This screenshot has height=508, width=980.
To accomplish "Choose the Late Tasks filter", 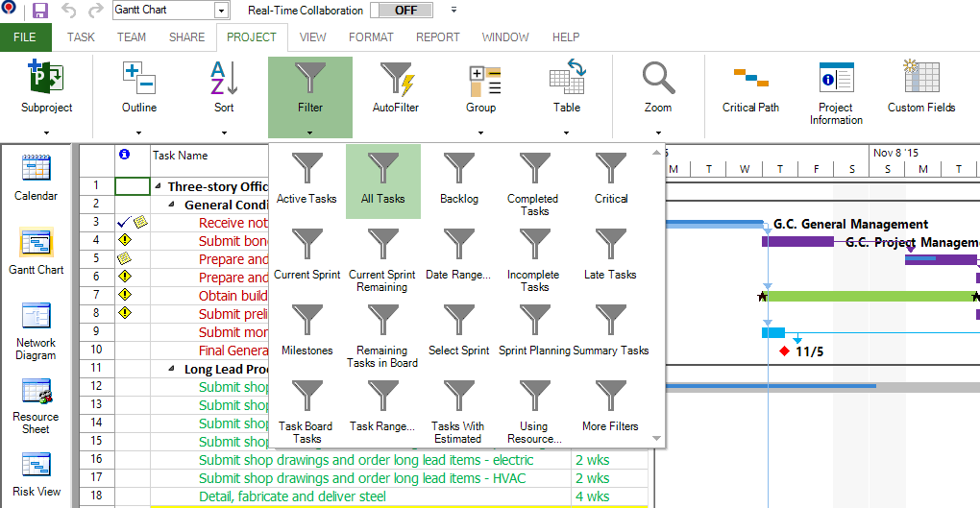I will coord(610,255).
